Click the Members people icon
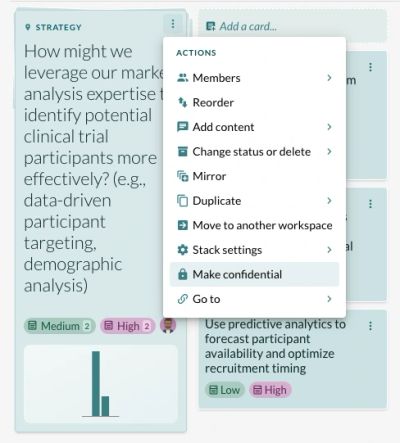 182,78
